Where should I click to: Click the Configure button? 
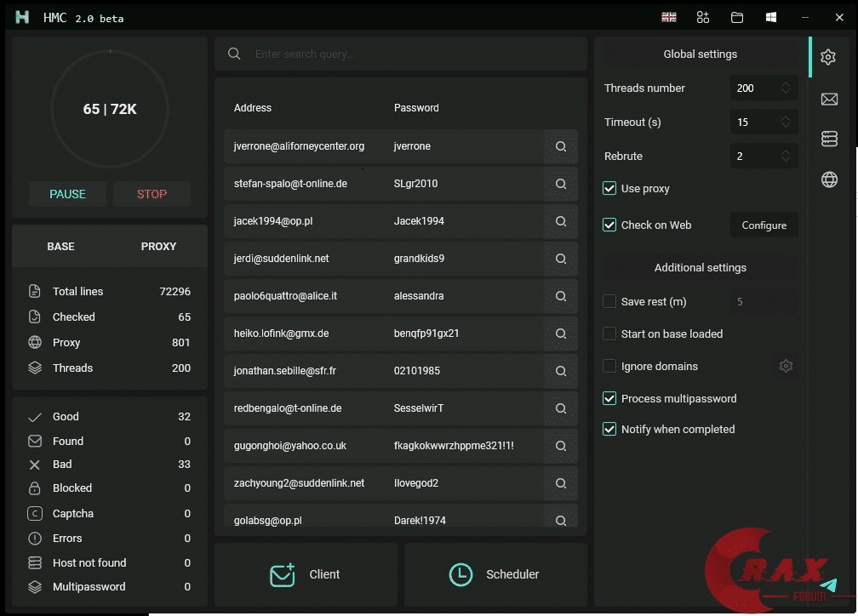[x=764, y=225]
